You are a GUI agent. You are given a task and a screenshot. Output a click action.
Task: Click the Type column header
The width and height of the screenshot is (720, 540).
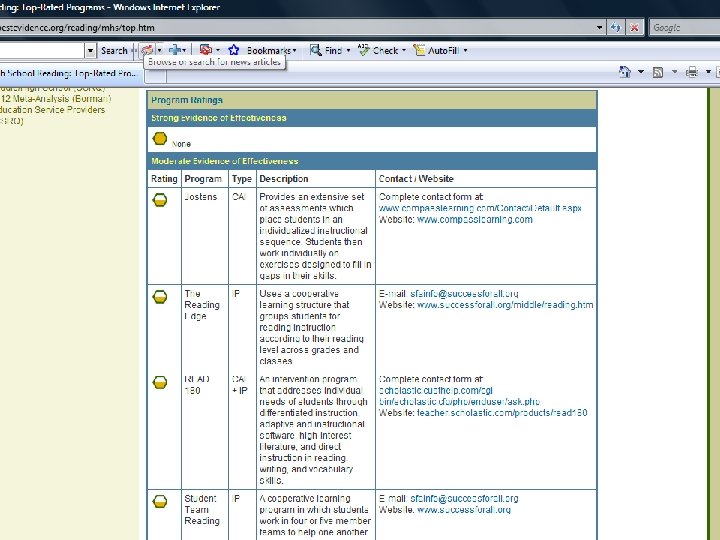pos(242,179)
